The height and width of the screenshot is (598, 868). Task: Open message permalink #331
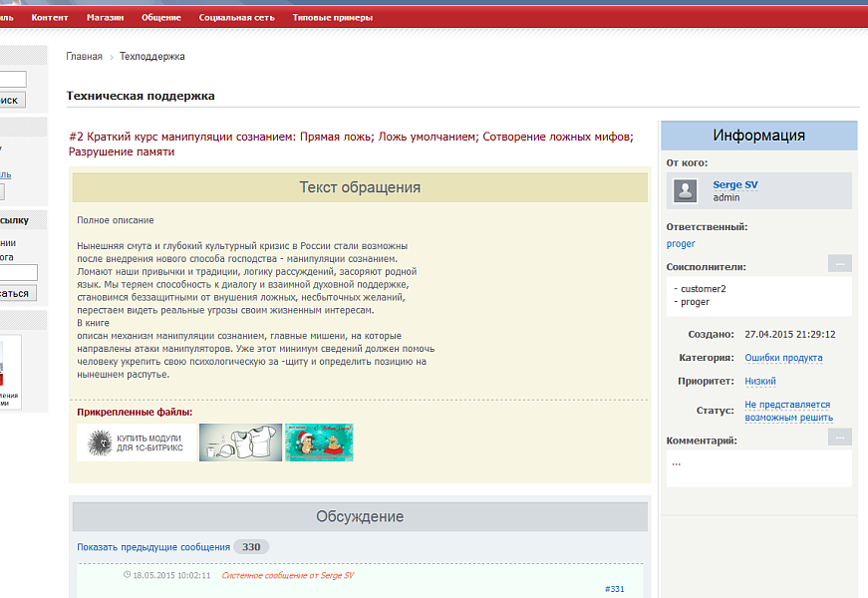coord(614,589)
